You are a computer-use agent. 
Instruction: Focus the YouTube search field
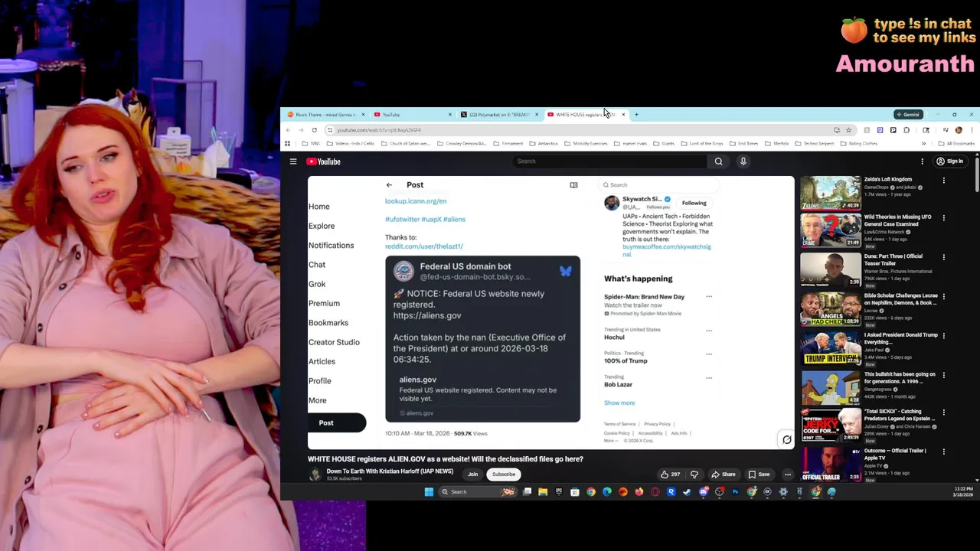coord(610,161)
